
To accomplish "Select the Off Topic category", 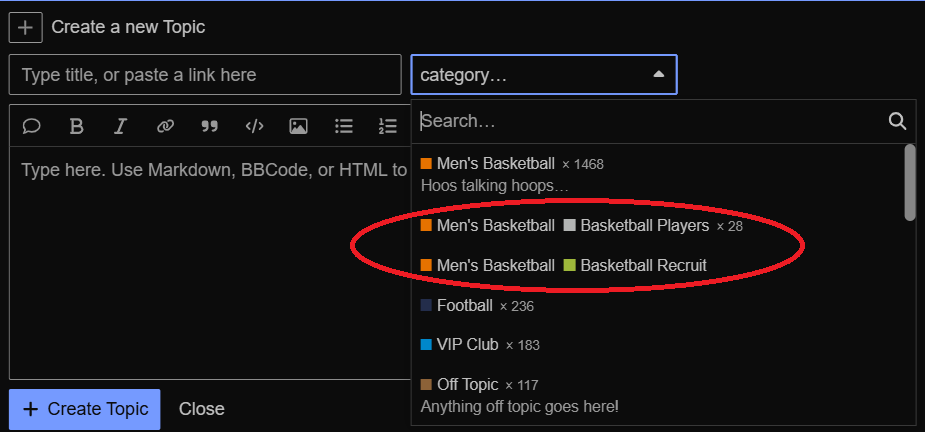I will tap(467, 384).
